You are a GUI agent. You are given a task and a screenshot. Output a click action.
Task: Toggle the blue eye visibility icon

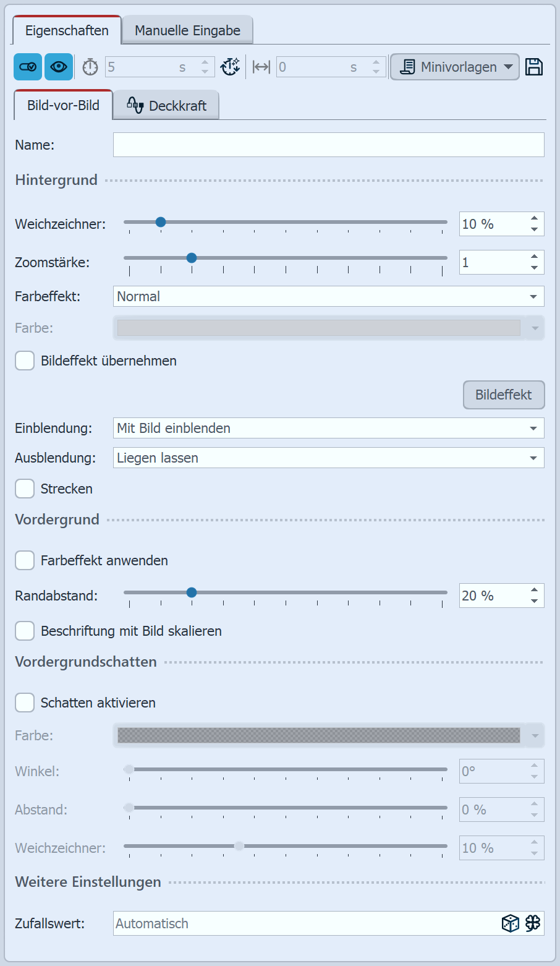tap(59, 67)
